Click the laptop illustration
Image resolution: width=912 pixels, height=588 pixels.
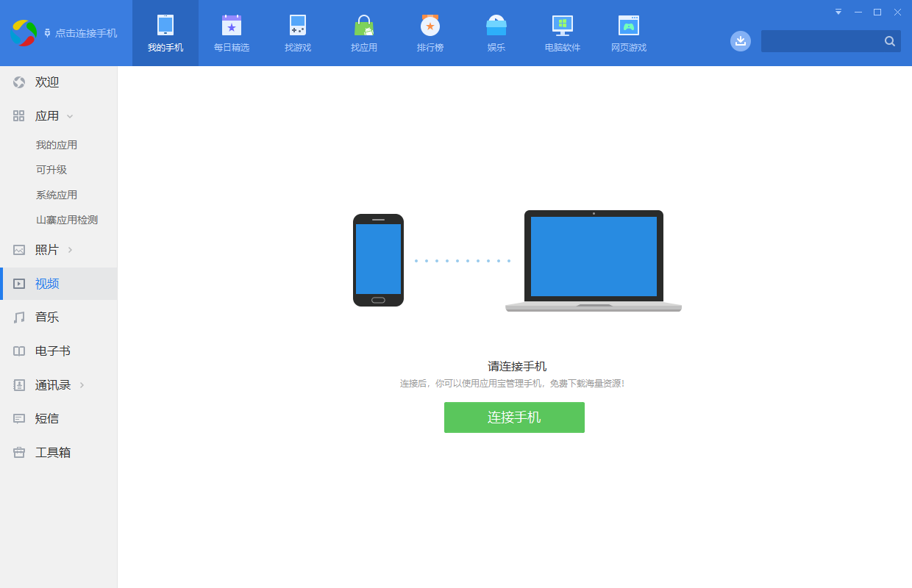[x=594, y=261]
